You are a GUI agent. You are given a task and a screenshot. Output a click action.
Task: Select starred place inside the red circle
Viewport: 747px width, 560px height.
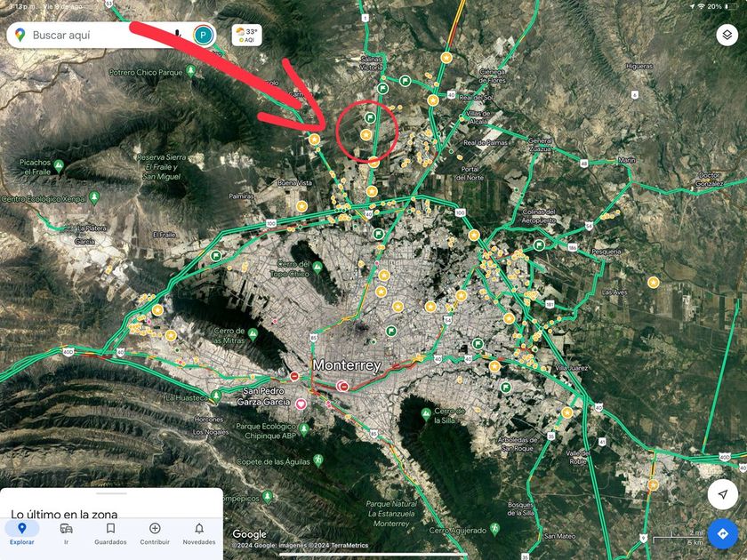click(x=365, y=135)
